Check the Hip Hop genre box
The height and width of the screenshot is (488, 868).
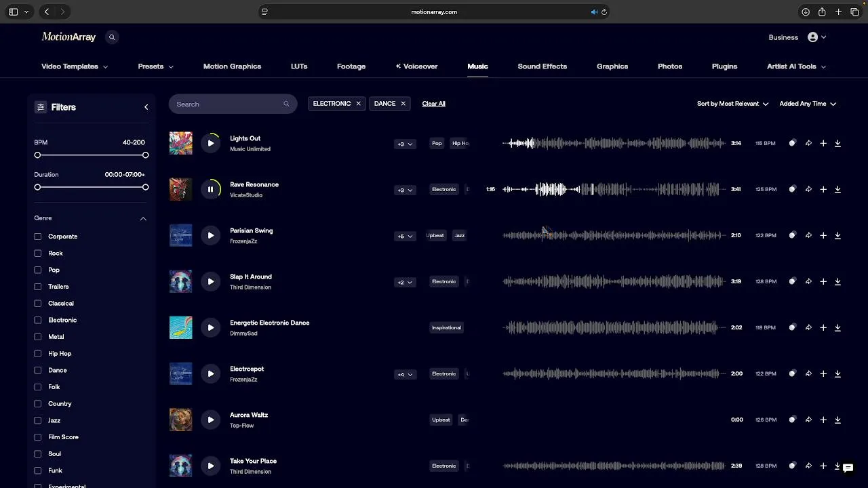click(x=38, y=354)
